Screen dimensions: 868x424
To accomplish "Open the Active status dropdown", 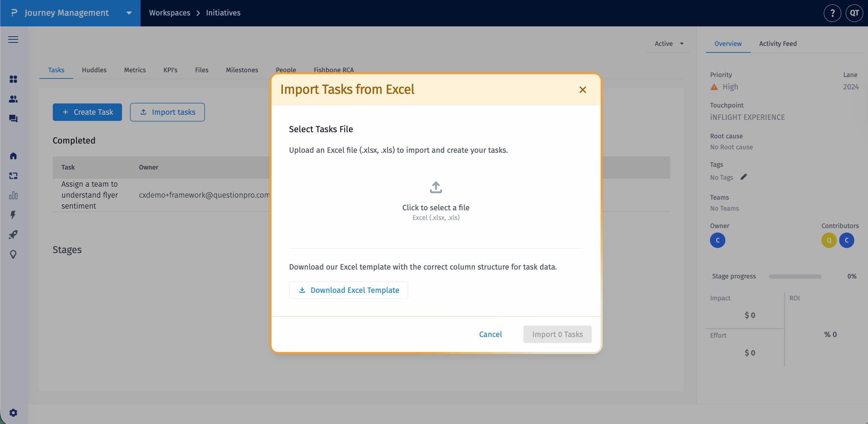I will click(x=667, y=43).
